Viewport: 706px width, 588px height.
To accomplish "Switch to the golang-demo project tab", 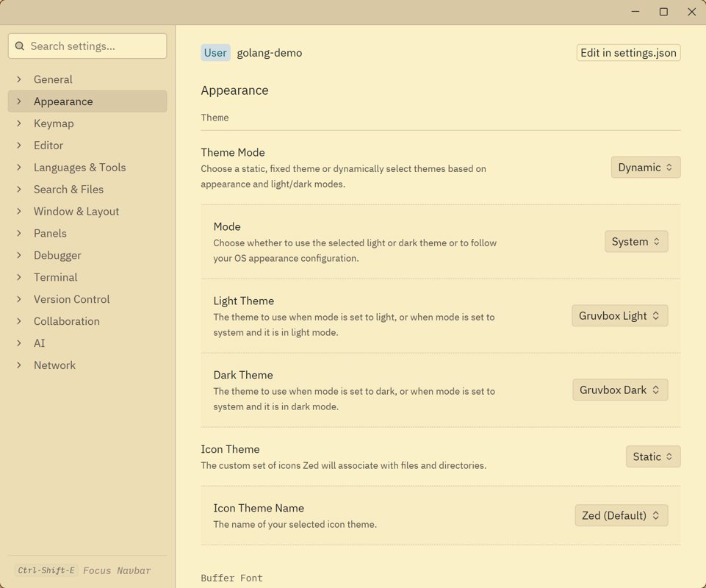I will pyautogui.click(x=269, y=53).
